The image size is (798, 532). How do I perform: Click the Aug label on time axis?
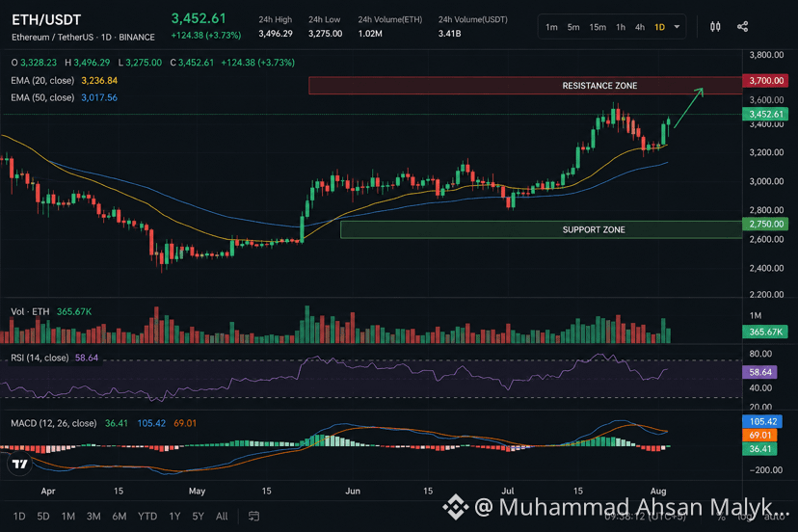658,491
